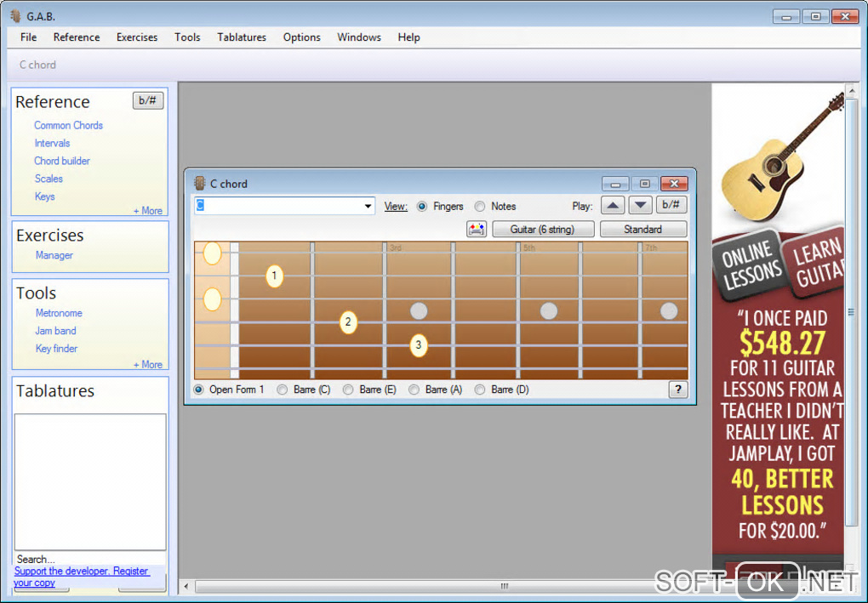The width and height of the screenshot is (868, 603).
Task: Open the chord name dropdown arrow
Action: pos(368,206)
